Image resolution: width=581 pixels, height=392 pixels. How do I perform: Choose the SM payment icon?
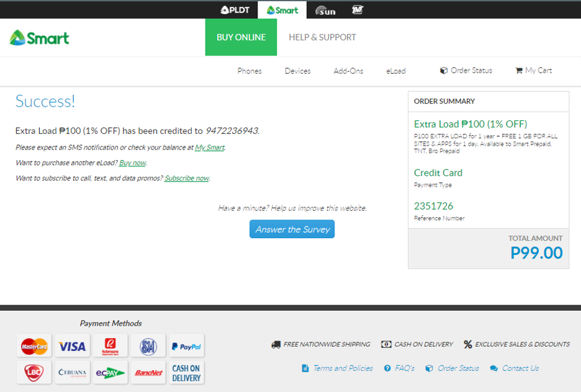[x=148, y=346]
